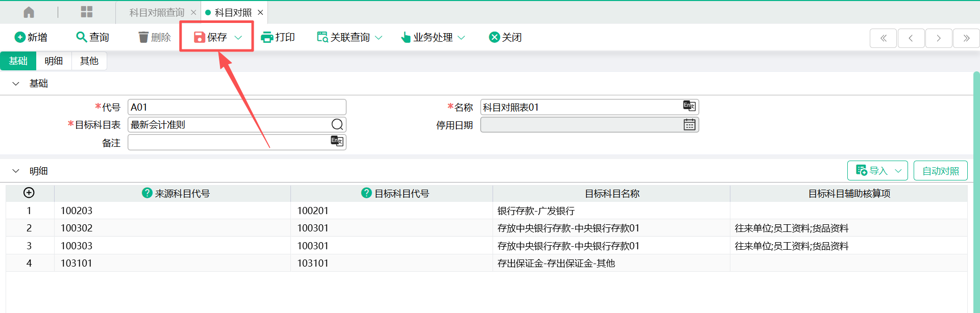Open calendar picker for 停用日期
The height and width of the screenshot is (313, 980).
[689, 125]
